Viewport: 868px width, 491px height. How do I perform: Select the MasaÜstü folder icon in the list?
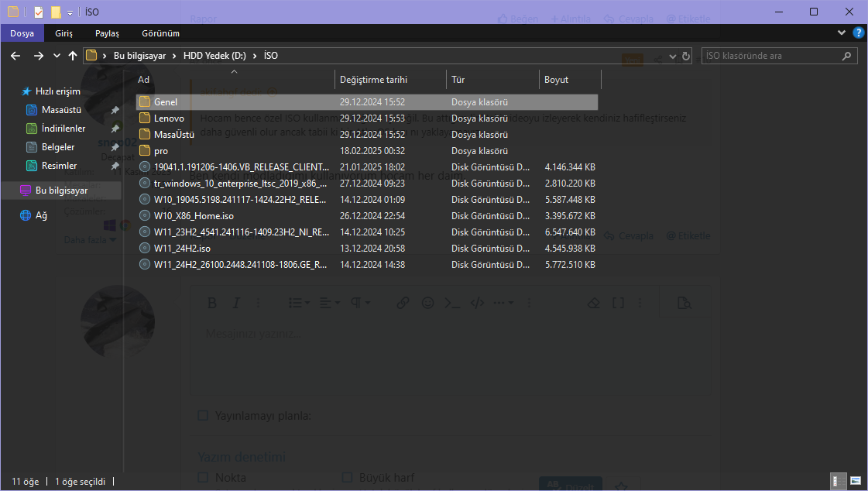tap(145, 134)
